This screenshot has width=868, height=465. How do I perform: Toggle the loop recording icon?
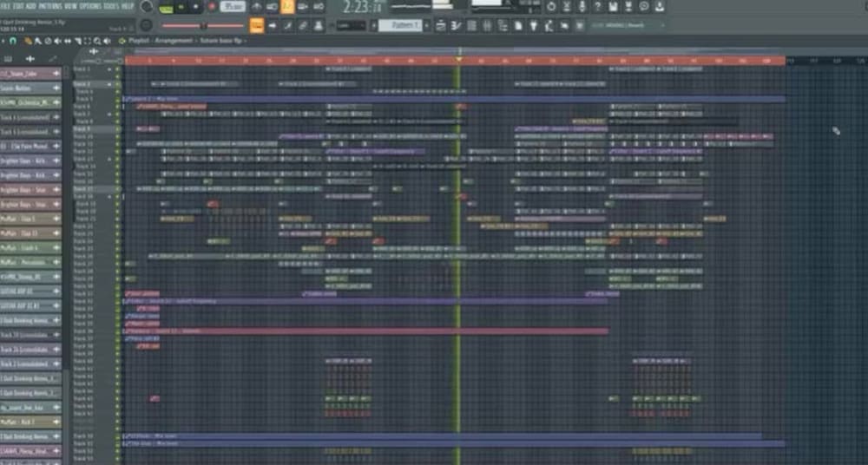[x=319, y=7]
